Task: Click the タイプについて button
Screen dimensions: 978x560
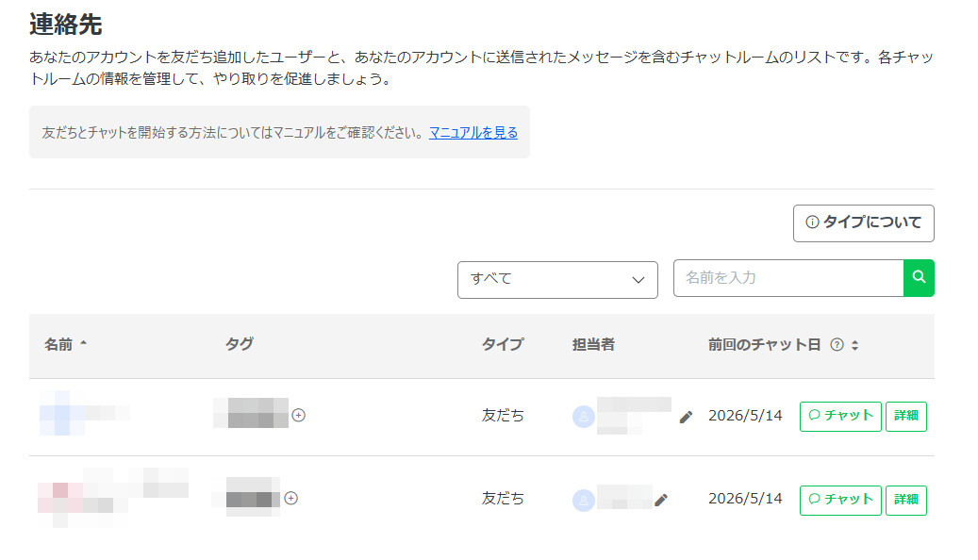Action: click(x=863, y=222)
